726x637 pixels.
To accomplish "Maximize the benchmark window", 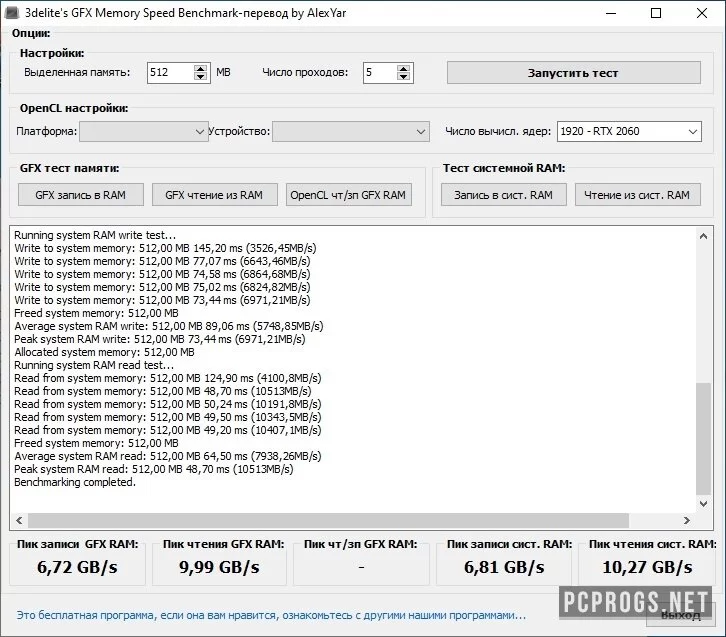I will tap(656, 13).
